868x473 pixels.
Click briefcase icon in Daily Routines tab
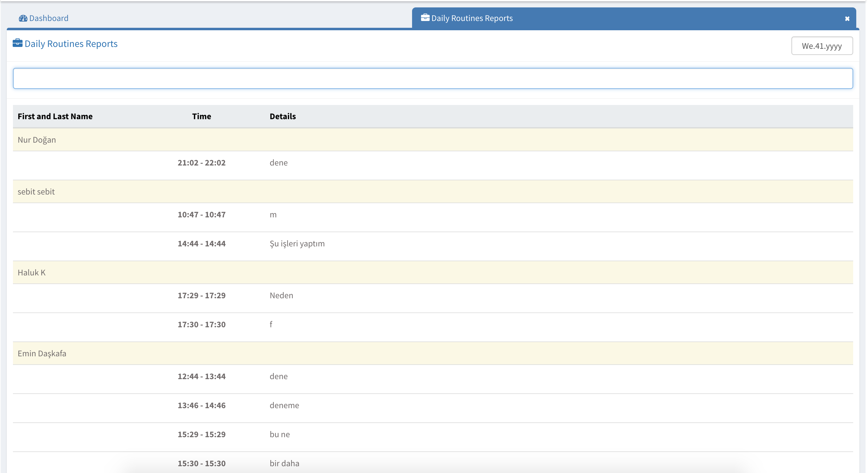click(425, 18)
